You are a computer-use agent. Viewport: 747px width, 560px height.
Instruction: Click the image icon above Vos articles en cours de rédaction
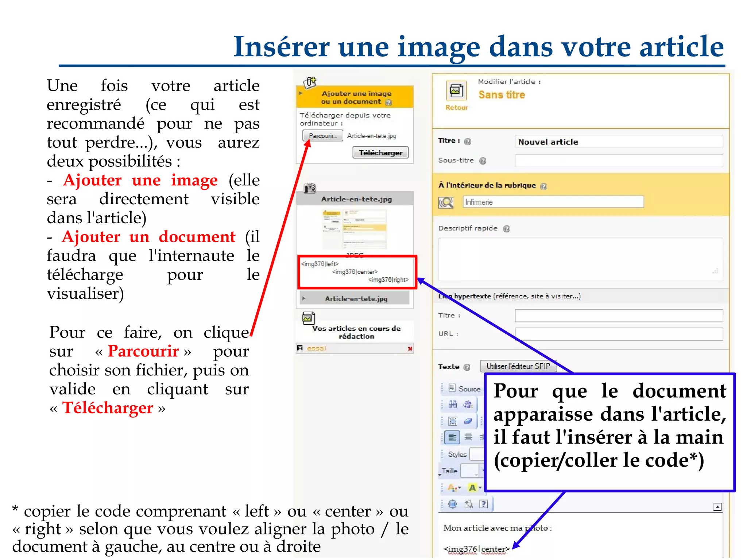coord(309,318)
